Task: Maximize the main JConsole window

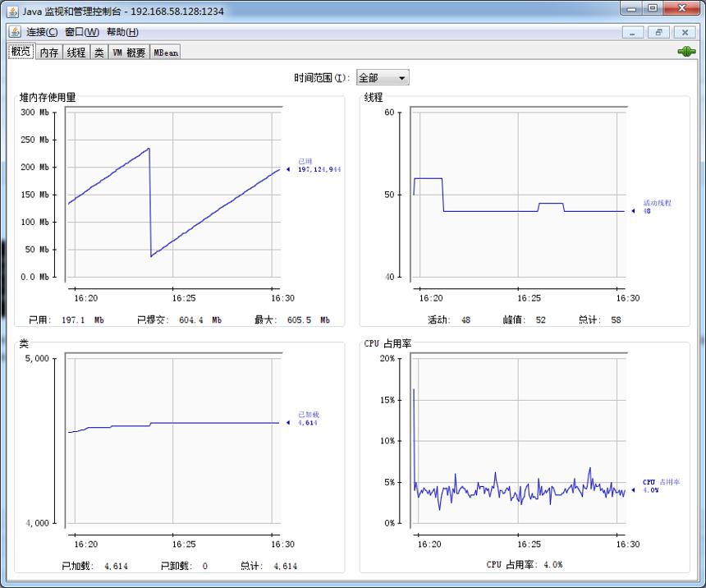Action: click(x=653, y=8)
